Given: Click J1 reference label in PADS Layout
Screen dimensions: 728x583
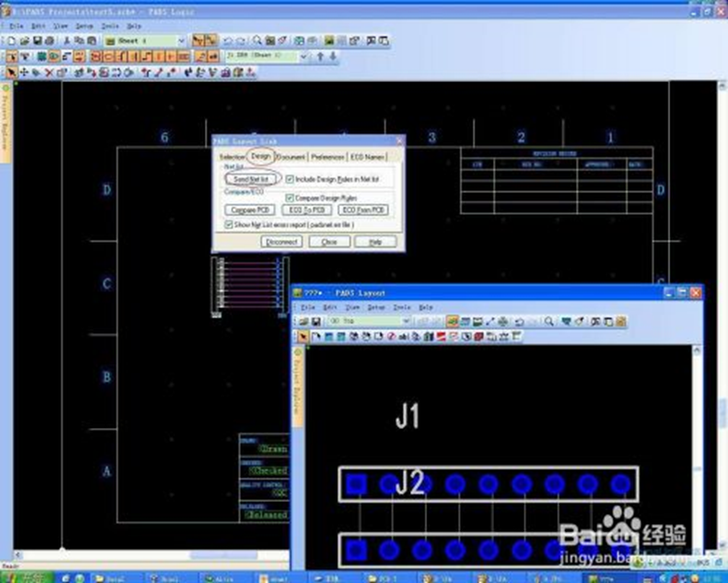Looking at the screenshot, I should 407,416.
